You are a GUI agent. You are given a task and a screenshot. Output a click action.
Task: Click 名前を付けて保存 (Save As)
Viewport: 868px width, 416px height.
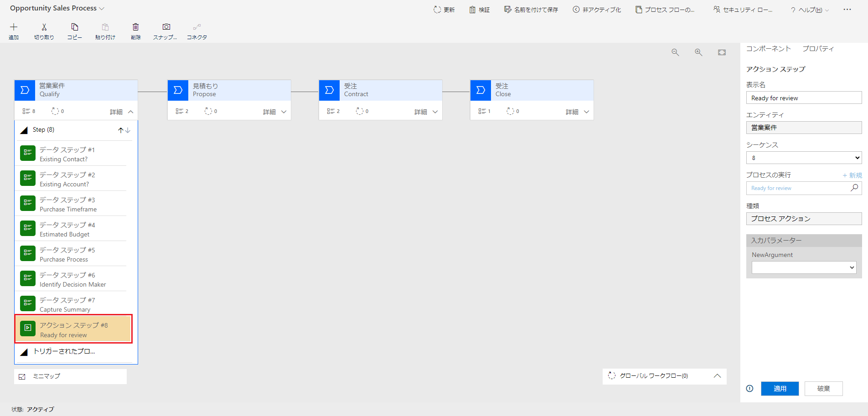(531, 10)
